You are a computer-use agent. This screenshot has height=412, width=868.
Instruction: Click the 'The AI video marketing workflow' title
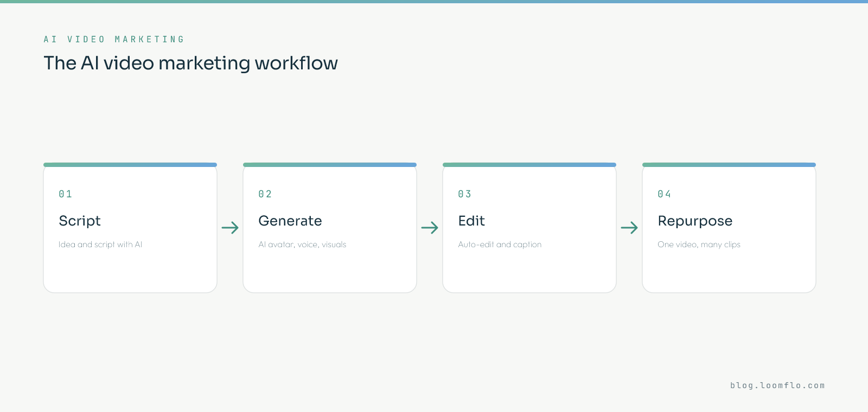(x=190, y=63)
